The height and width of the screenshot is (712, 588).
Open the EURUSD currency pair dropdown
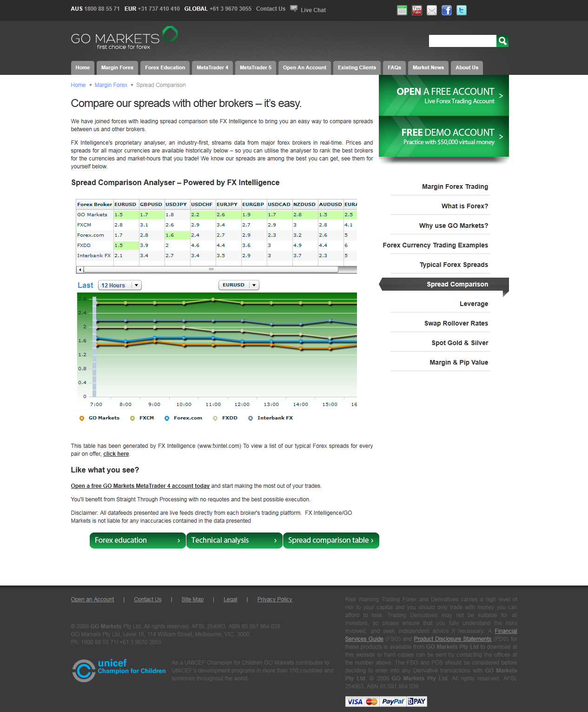click(x=239, y=285)
